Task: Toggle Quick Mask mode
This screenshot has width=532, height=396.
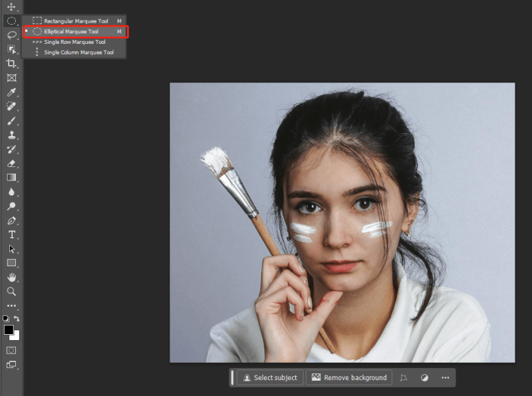Action: coord(11,350)
